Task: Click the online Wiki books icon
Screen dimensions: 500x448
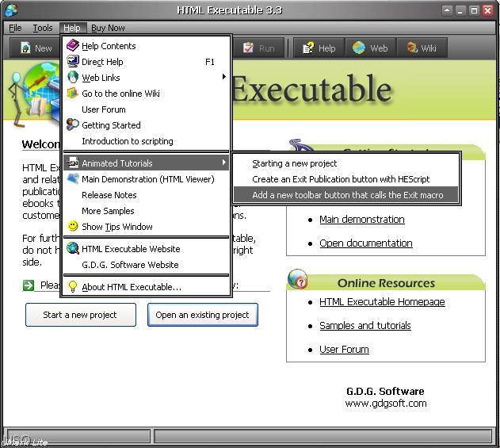Action: tap(73, 94)
